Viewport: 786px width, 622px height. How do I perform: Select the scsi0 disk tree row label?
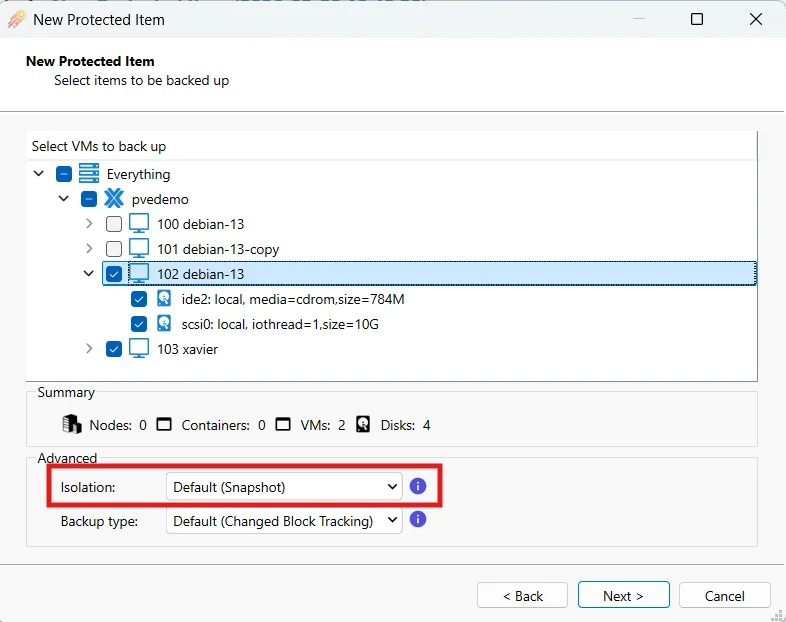[x=279, y=324]
